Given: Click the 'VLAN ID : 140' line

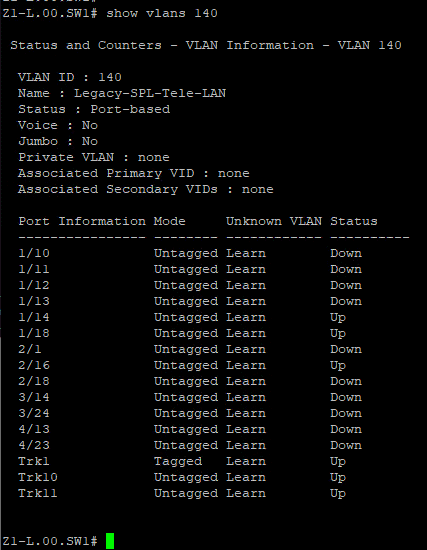Looking at the screenshot, I should point(70,77).
